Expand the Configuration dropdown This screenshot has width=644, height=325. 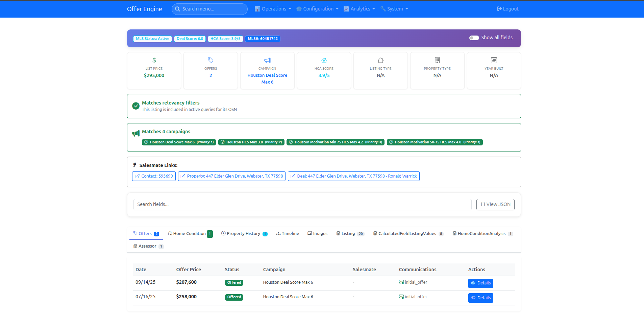coord(317,8)
